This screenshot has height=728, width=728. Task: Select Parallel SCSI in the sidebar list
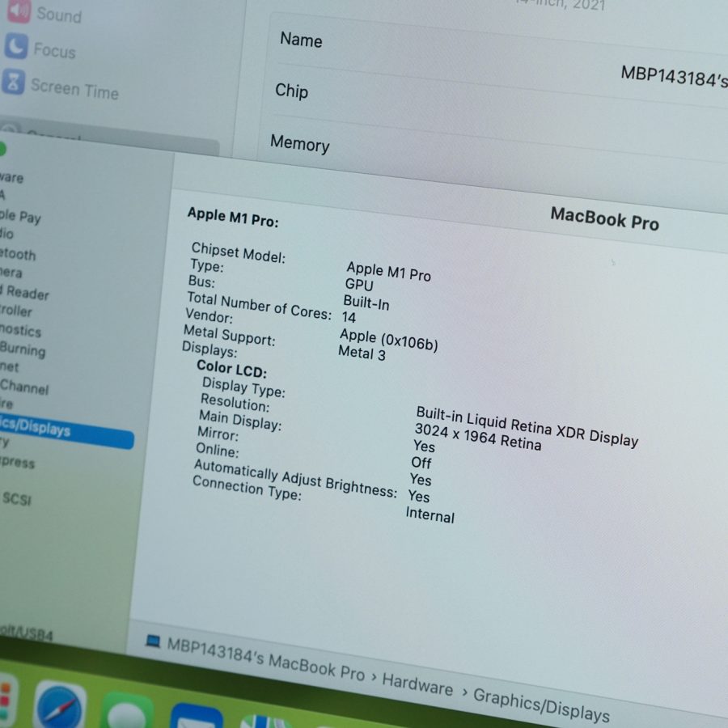[x=17, y=499]
